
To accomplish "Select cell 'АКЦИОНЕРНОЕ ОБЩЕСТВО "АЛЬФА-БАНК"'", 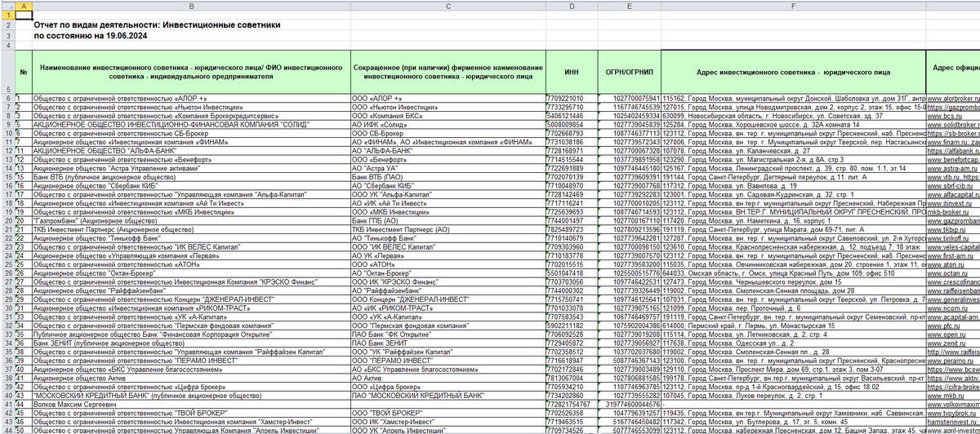I will coord(190,151).
